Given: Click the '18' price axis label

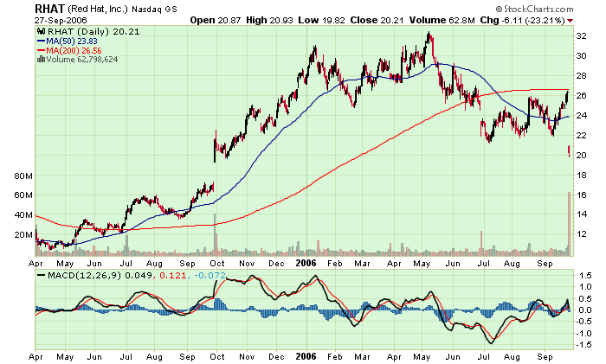Looking at the screenshot, I should [x=581, y=175].
